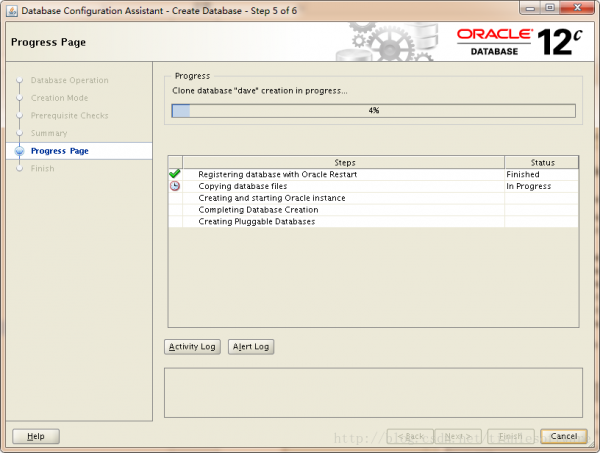Click the green checkmark icon for Registering database
Screen dimensions: 600x453
point(174,174)
